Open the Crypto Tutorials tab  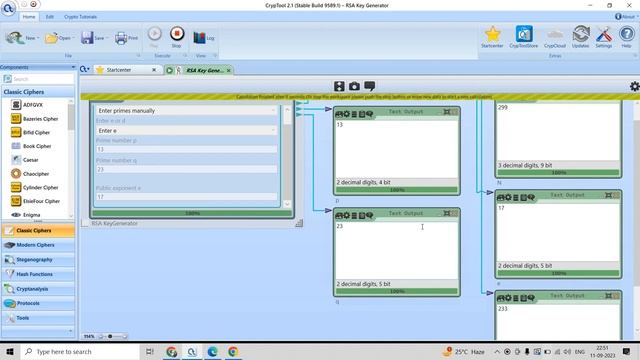coord(80,17)
